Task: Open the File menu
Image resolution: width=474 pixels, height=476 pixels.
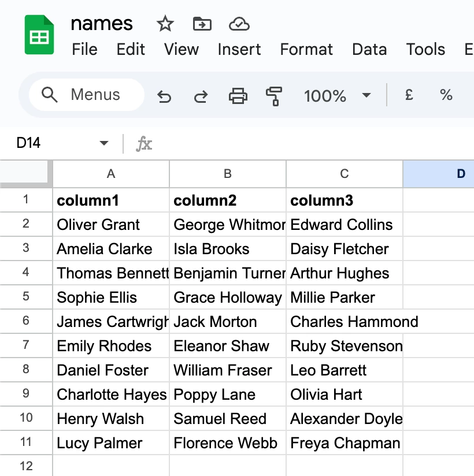Action: pyautogui.click(x=84, y=49)
